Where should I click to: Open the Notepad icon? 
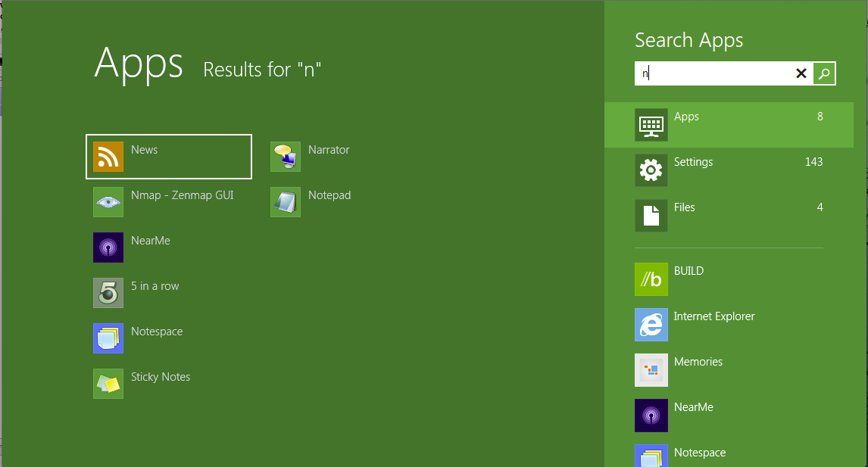click(x=285, y=202)
